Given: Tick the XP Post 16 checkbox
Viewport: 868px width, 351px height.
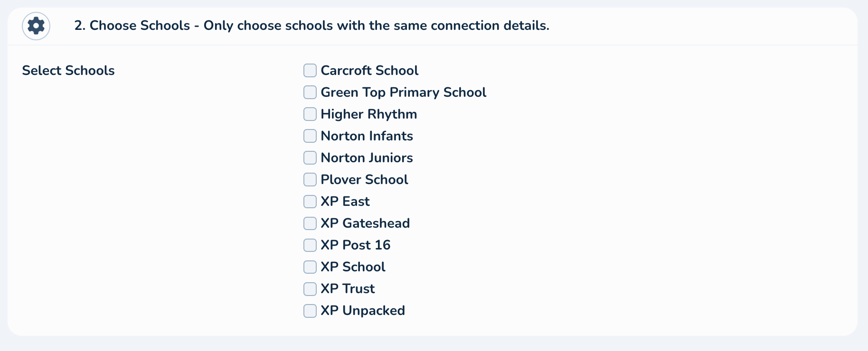Looking at the screenshot, I should (x=310, y=245).
